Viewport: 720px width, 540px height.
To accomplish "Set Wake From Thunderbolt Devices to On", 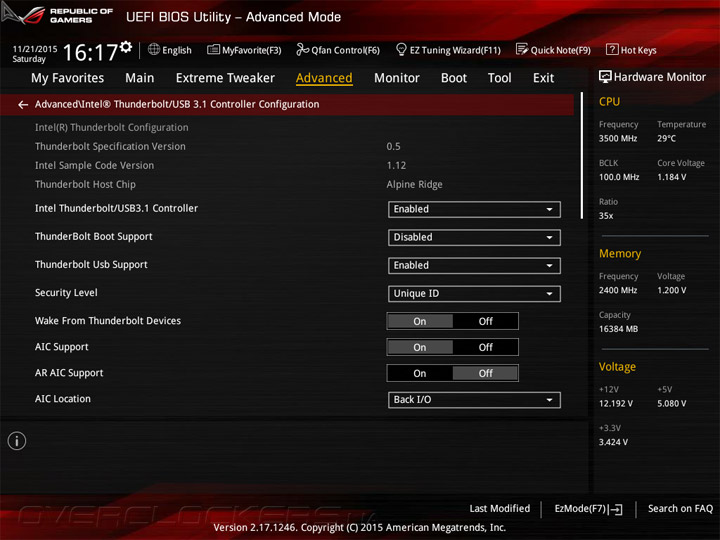I will click(x=420, y=321).
